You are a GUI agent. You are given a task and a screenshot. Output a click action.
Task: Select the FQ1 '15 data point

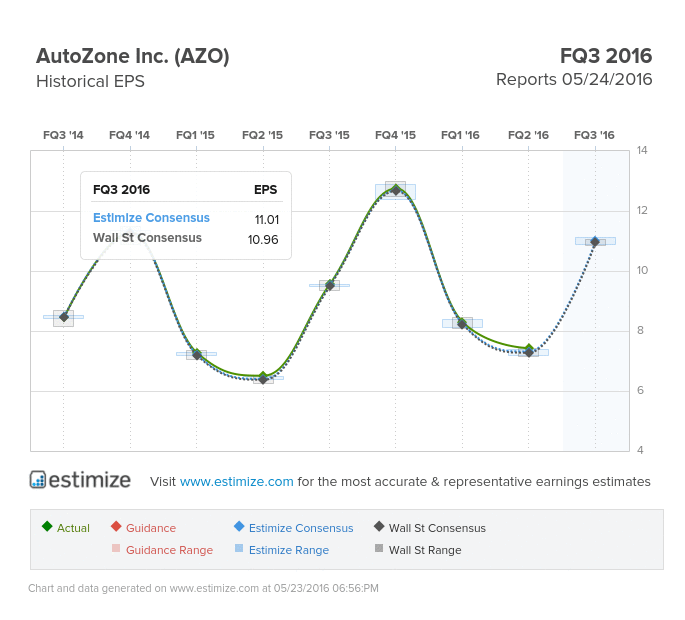click(x=197, y=354)
